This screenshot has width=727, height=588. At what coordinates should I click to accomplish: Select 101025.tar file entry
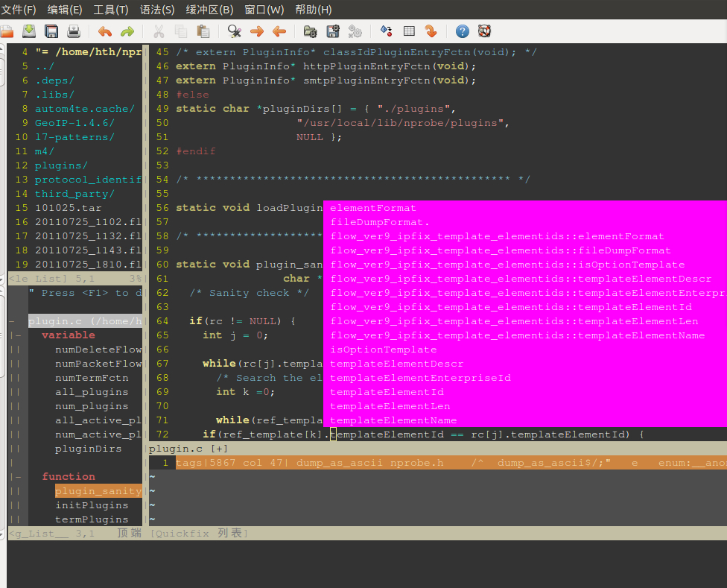pyautogui.click(x=68, y=208)
